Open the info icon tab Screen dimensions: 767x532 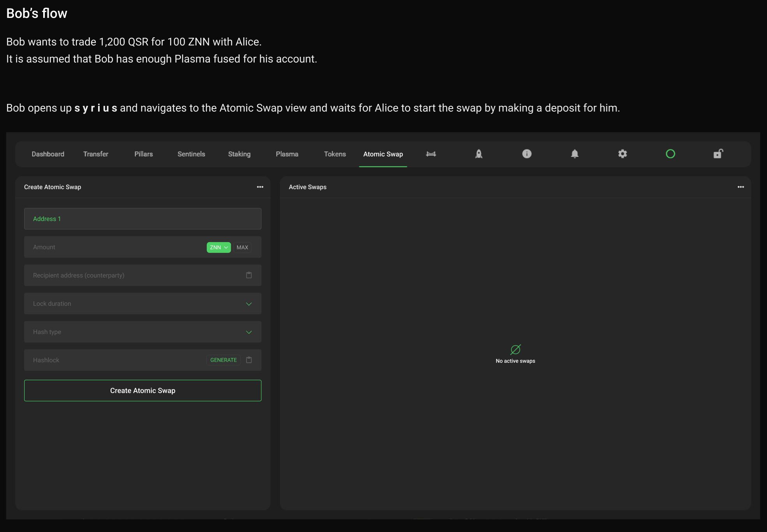coord(527,154)
